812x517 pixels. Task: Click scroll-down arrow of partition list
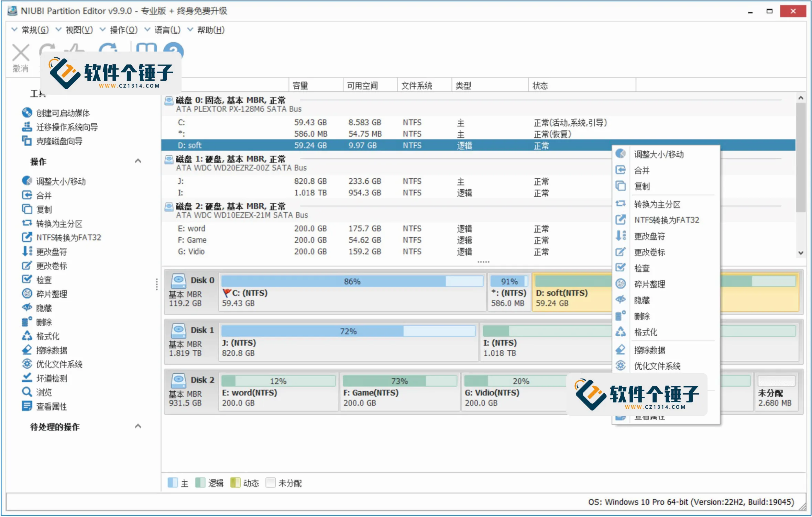click(x=801, y=253)
